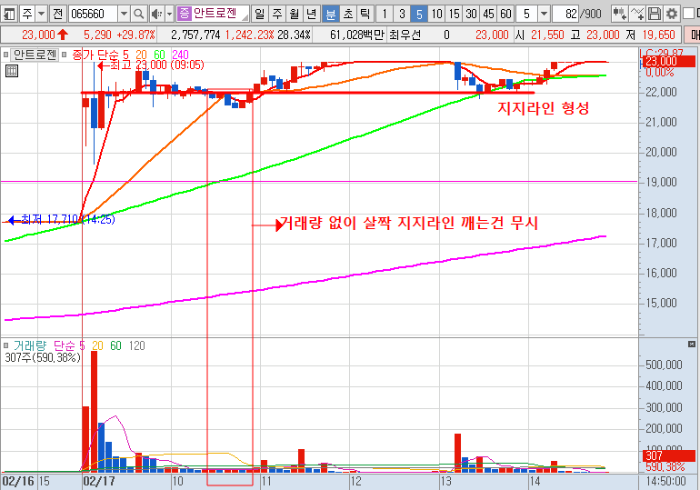Set interval to 30 minutes

tap(471, 14)
